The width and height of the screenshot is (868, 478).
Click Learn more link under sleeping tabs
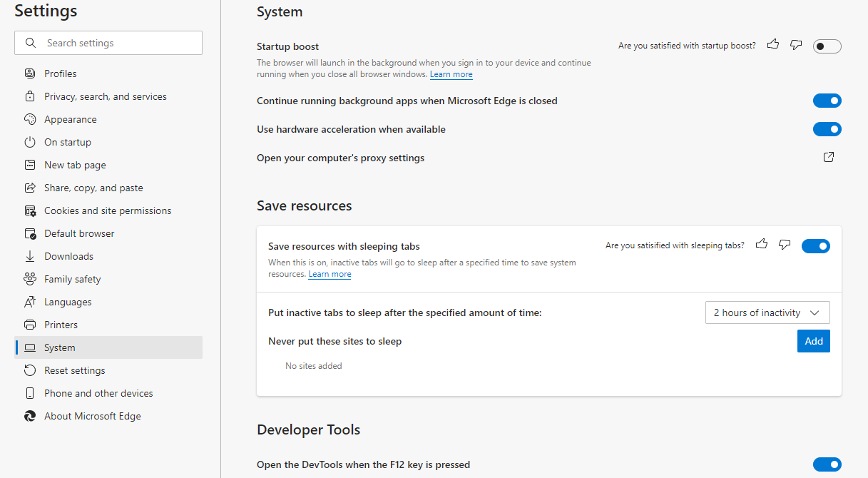(330, 274)
